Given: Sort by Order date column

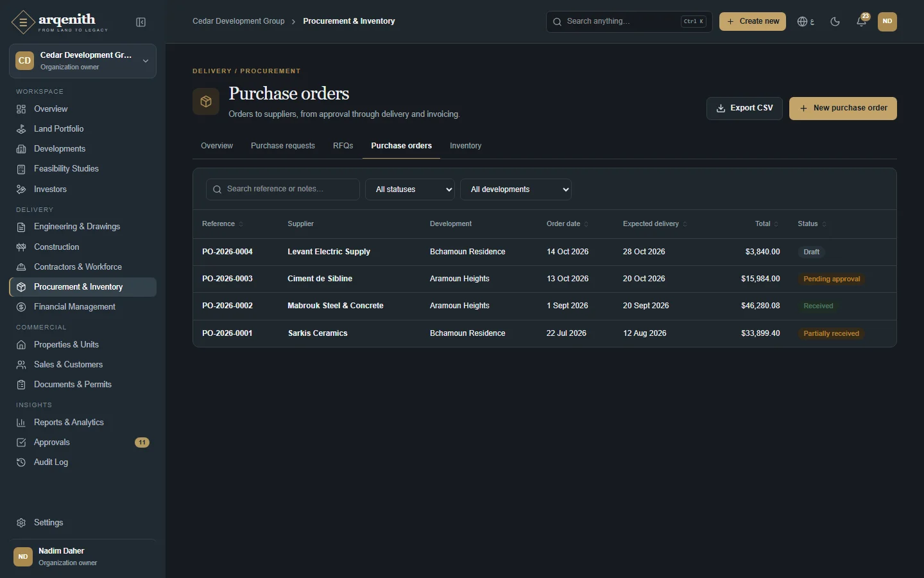Looking at the screenshot, I should pyautogui.click(x=567, y=224).
